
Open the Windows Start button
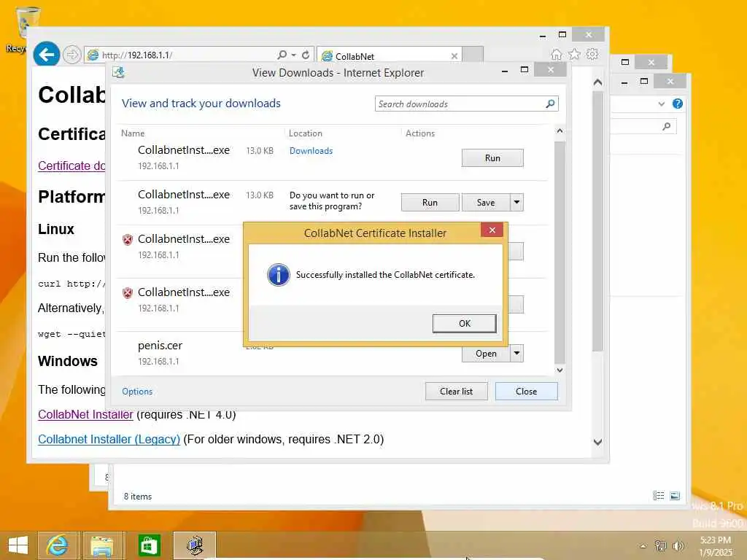click(18, 545)
